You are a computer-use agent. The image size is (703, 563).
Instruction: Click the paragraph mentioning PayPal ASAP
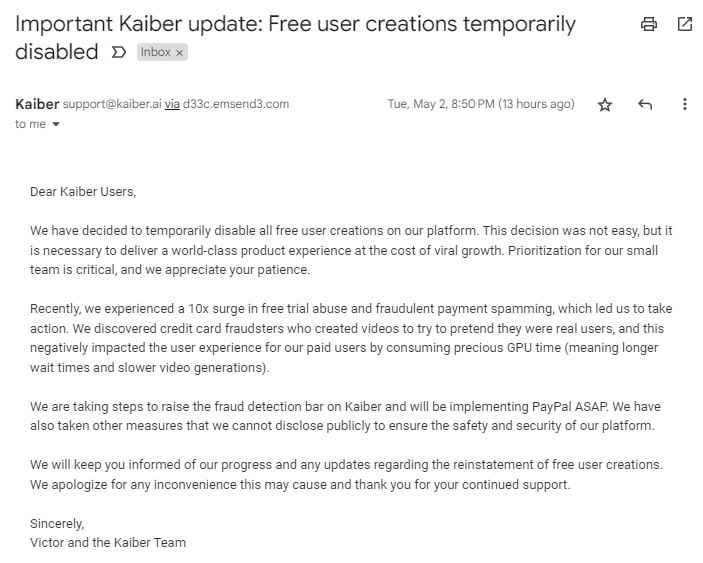coord(345,416)
